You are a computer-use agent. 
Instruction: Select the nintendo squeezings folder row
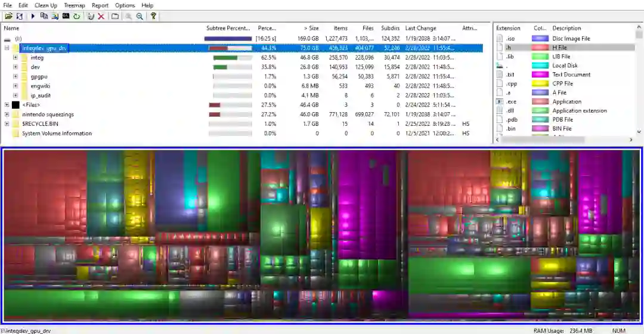pos(242,115)
